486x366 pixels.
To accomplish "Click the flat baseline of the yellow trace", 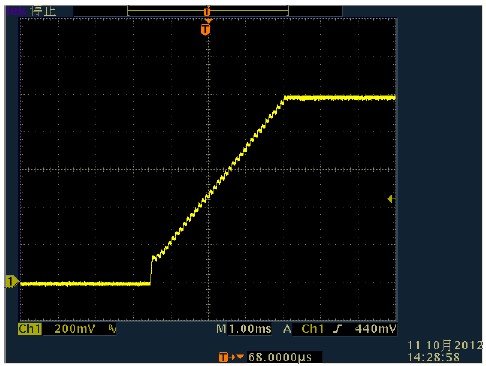I will 85,284.
